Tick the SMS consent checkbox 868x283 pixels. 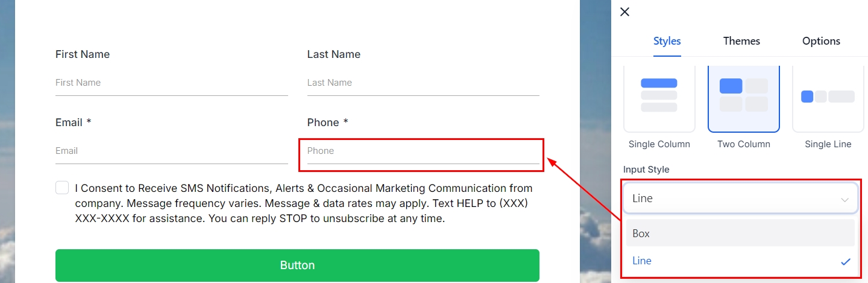(62, 188)
